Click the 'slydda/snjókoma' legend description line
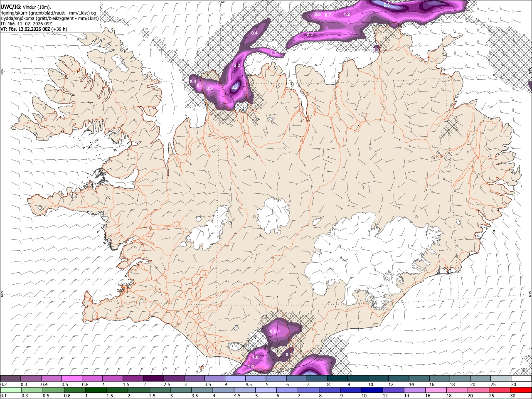 click(49, 18)
